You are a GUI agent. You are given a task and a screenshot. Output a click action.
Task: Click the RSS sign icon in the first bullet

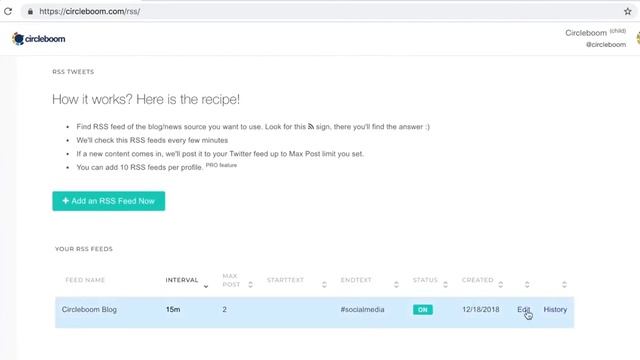(x=311, y=127)
